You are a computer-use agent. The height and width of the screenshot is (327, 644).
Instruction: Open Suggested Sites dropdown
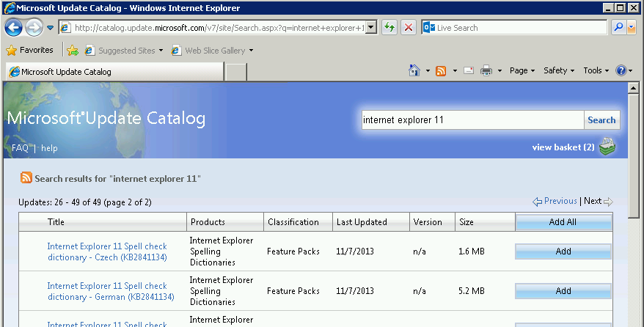pyautogui.click(x=124, y=51)
